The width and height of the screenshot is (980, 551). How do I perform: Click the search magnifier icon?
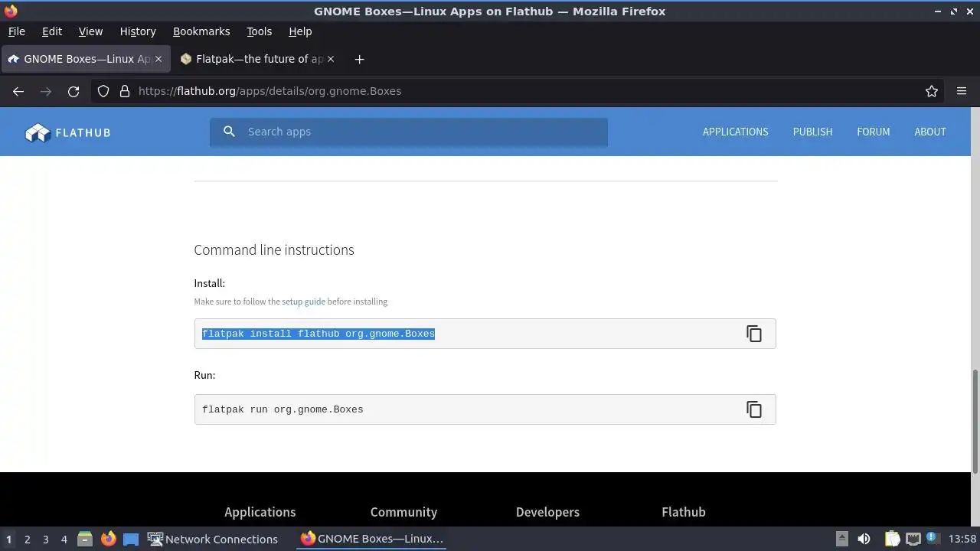tap(229, 132)
